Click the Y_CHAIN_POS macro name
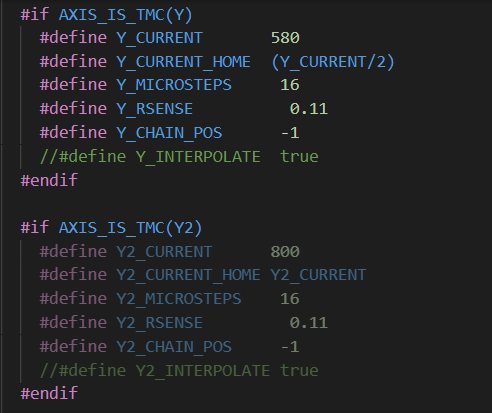 coord(169,133)
